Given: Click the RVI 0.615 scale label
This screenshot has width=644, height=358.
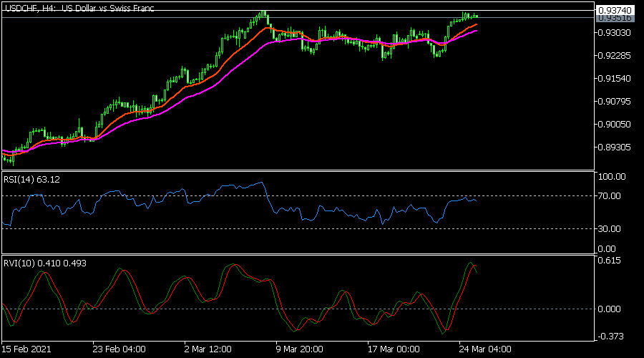Looking at the screenshot, I should click(x=610, y=261).
